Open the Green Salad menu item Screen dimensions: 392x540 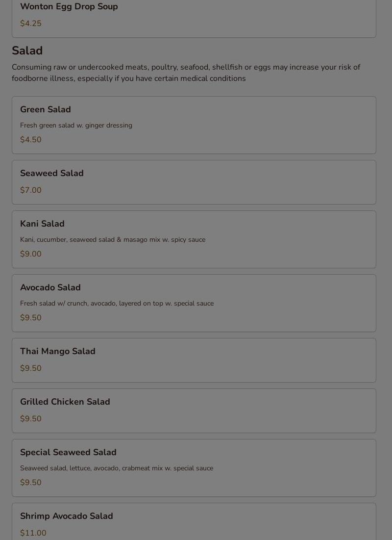(46, 109)
